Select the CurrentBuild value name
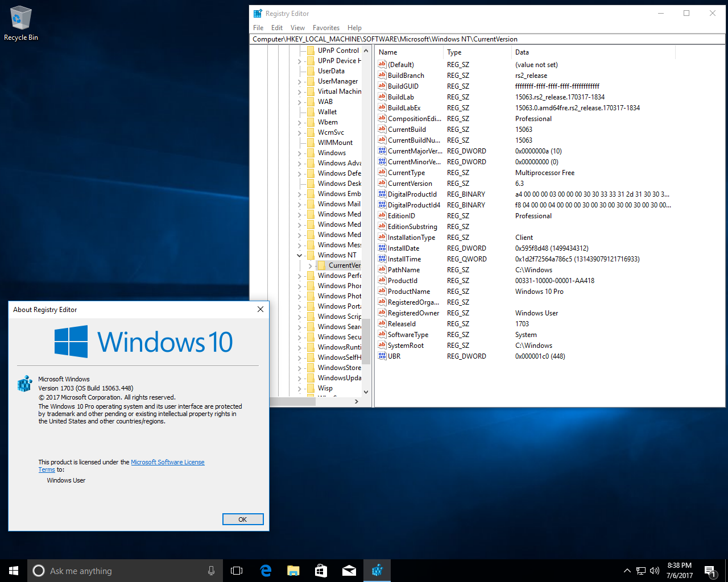This screenshot has width=728, height=582. (407, 130)
